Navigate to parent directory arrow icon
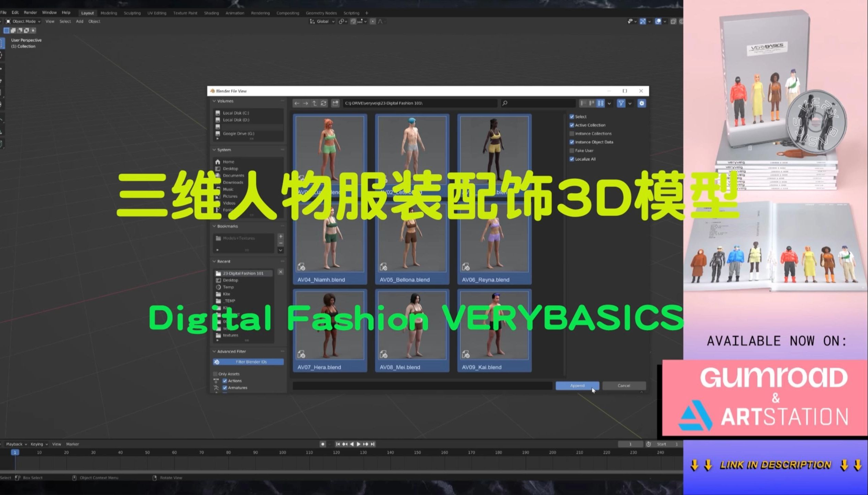 [x=314, y=103]
